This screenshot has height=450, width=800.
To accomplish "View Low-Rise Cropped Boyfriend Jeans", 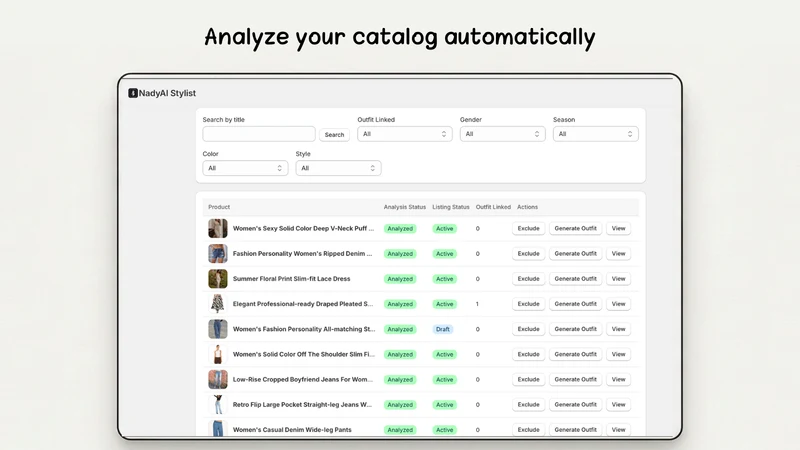I will pyautogui.click(x=618, y=380).
